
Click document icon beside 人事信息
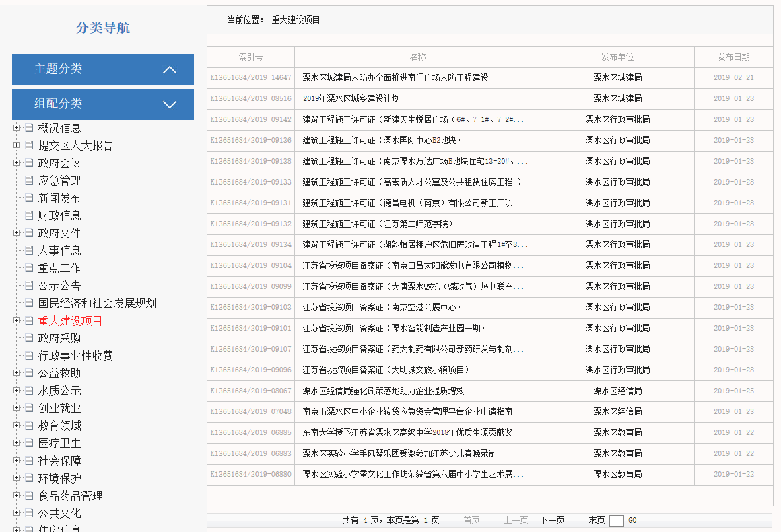[x=29, y=251]
